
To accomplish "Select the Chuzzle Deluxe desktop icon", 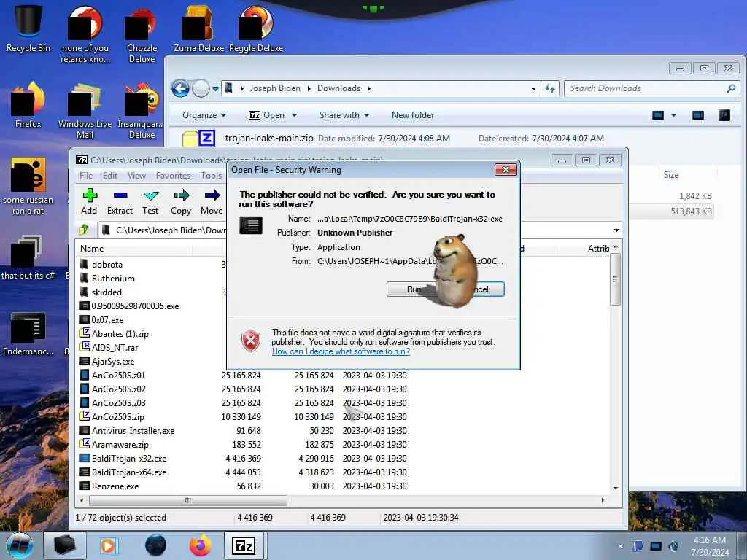I will point(142,36).
